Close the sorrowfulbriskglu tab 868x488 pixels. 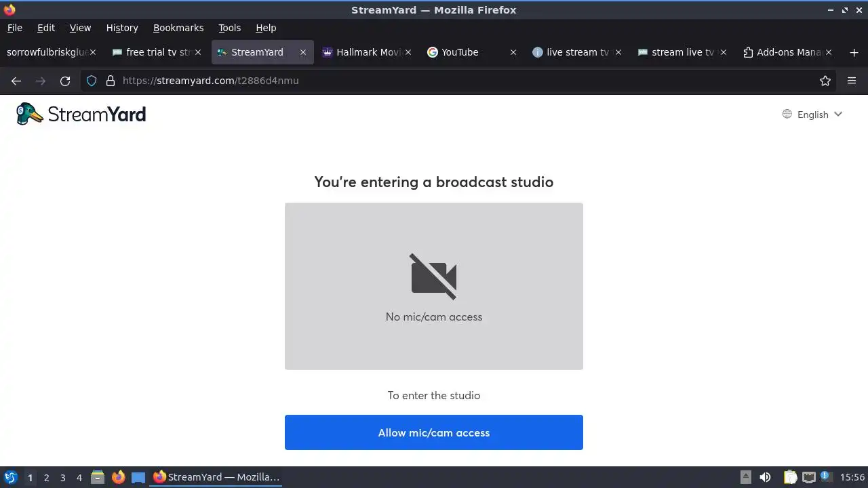pyautogui.click(x=93, y=52)
